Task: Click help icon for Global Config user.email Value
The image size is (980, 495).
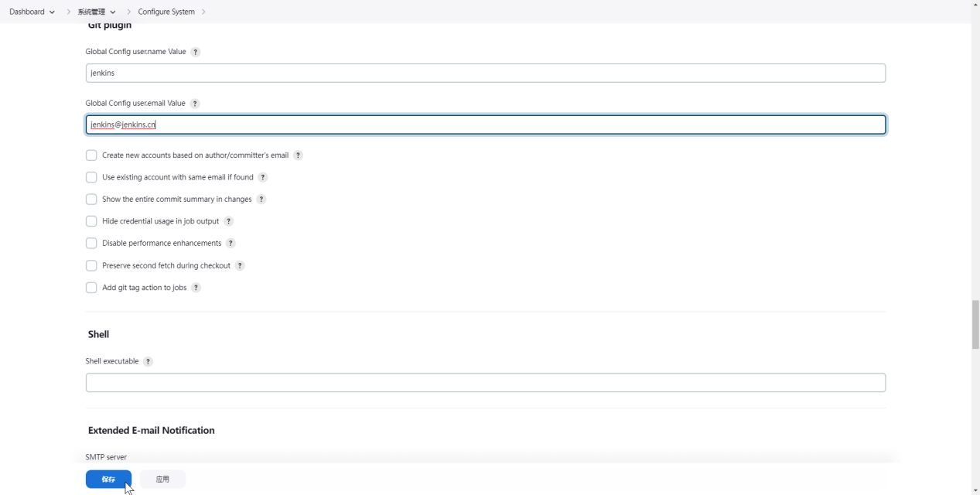Action: pos(195,104)
